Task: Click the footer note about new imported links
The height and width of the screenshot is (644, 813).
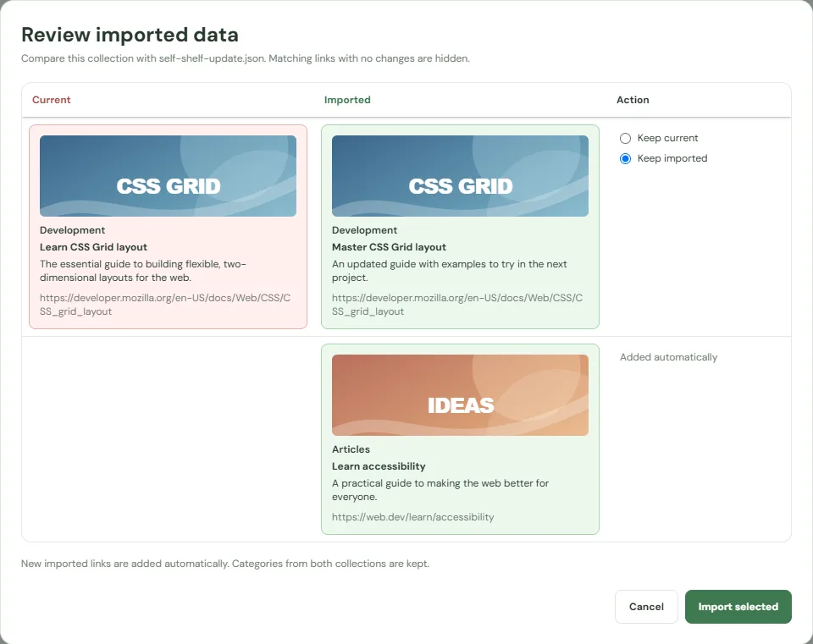Action: pos(225,563)
